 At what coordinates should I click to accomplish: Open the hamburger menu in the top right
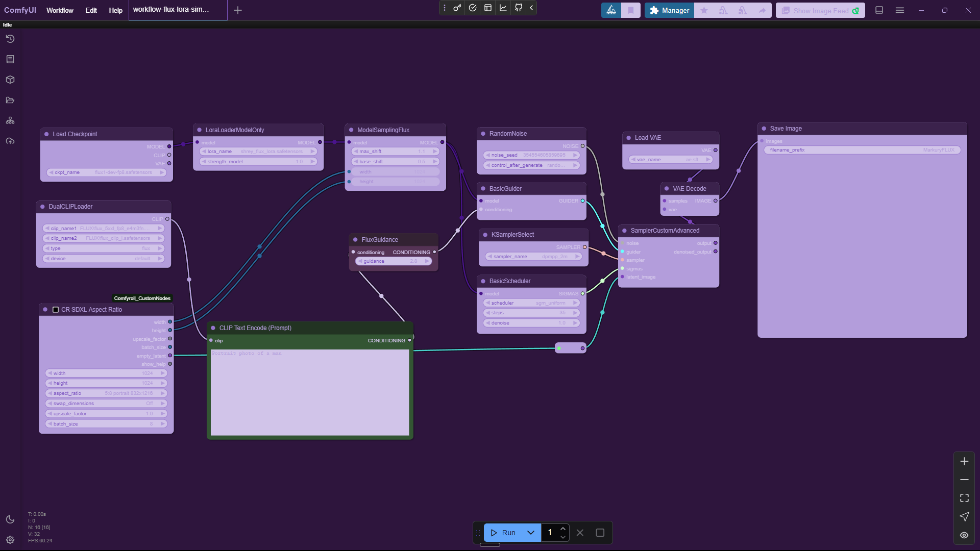[x=900, y=10]
